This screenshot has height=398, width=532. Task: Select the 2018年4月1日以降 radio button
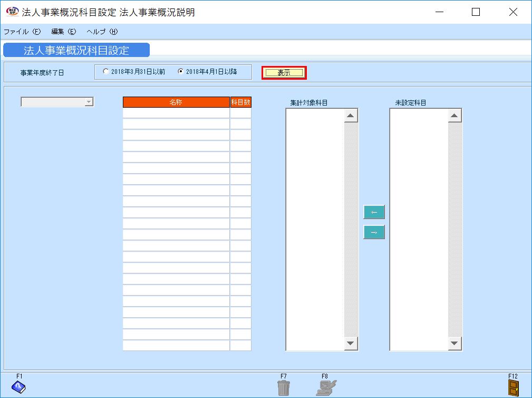pos(181,72)
